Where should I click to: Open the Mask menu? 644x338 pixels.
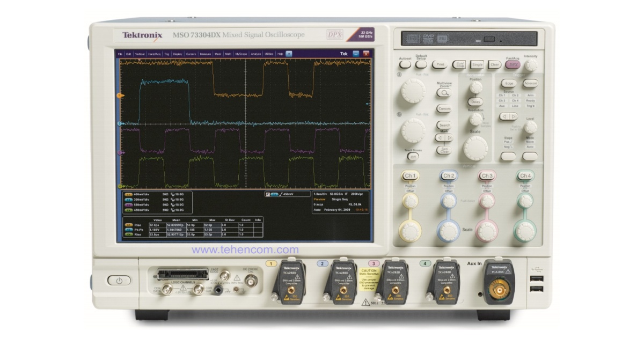(218, 54)
